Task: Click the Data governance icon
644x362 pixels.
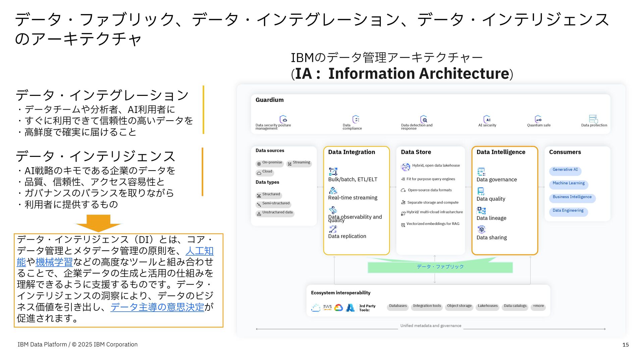Action: [481, 172]
